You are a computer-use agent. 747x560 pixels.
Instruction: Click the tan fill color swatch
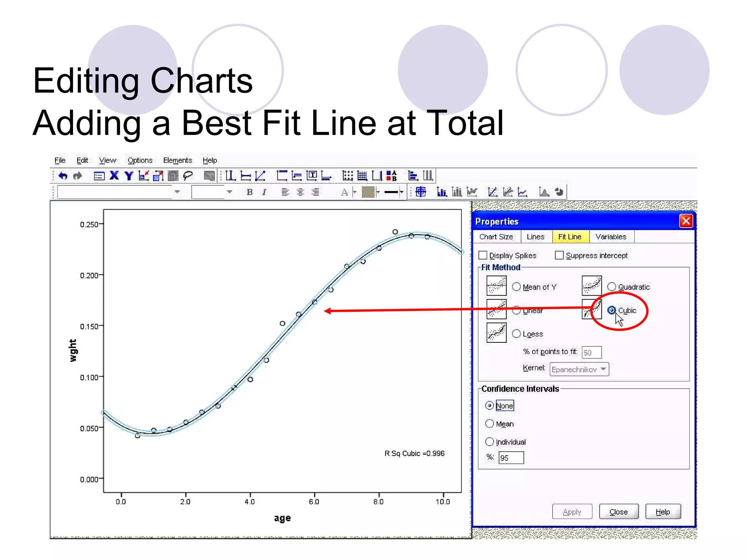click(x=368, y=192)
